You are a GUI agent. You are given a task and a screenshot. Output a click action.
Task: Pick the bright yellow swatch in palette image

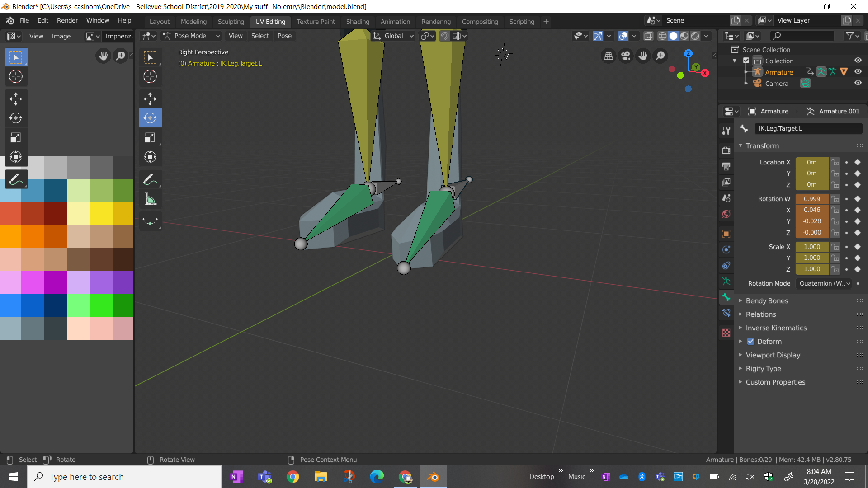[101, 213]
